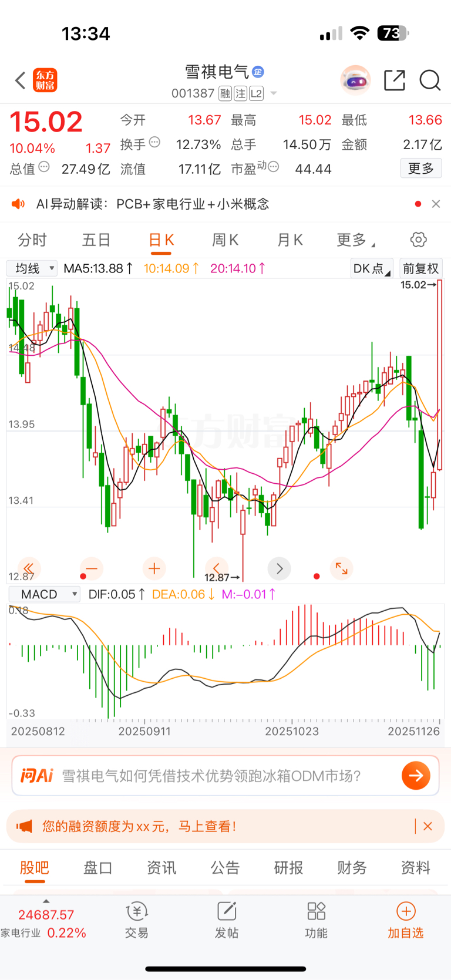Open chart settings gear icon
This screenshot has width=451, height=980.
(418, 240)
